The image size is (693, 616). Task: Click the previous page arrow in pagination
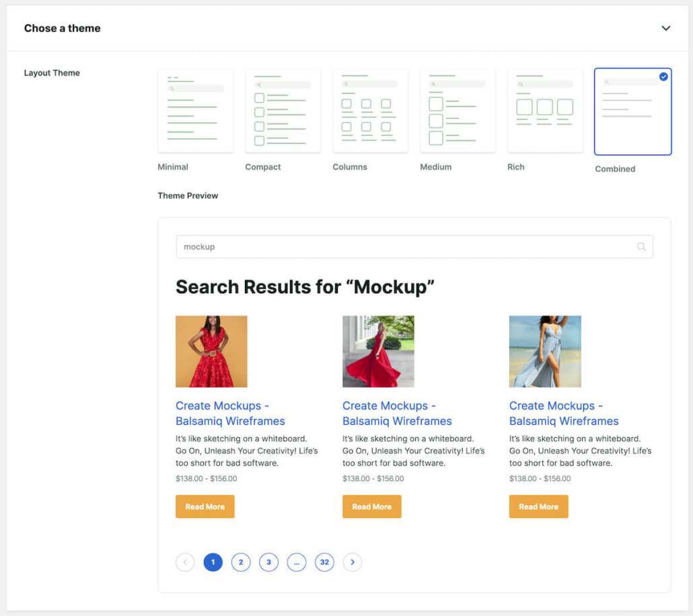185,562
